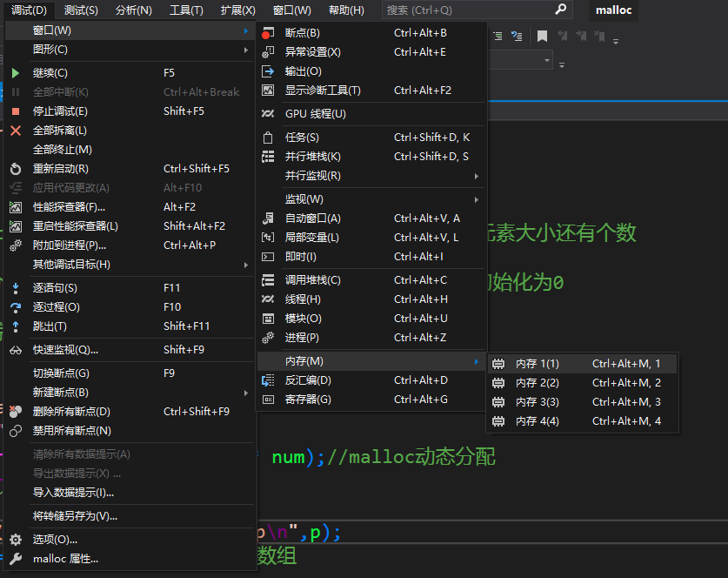
Task: Expand the Parallel Watch (并行监视) submenu arrow
Action: (477, 176)
